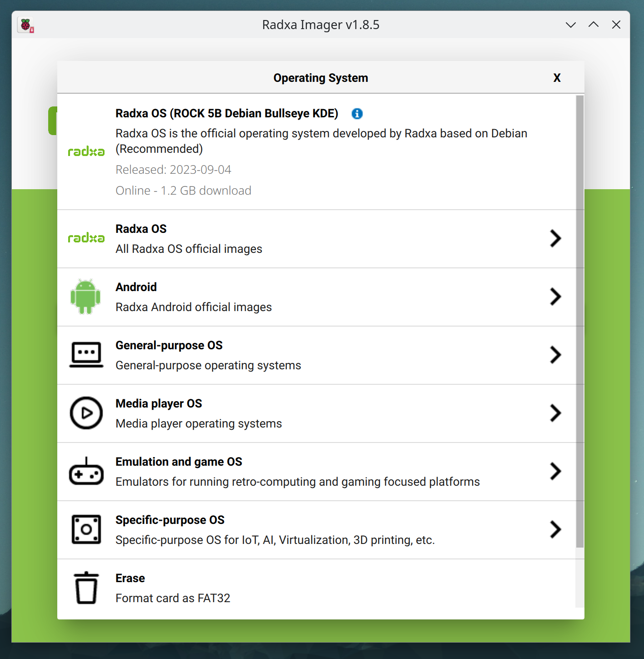Close the Radxa Imager window
Viewport: 644px width, 659px height.
616,25
